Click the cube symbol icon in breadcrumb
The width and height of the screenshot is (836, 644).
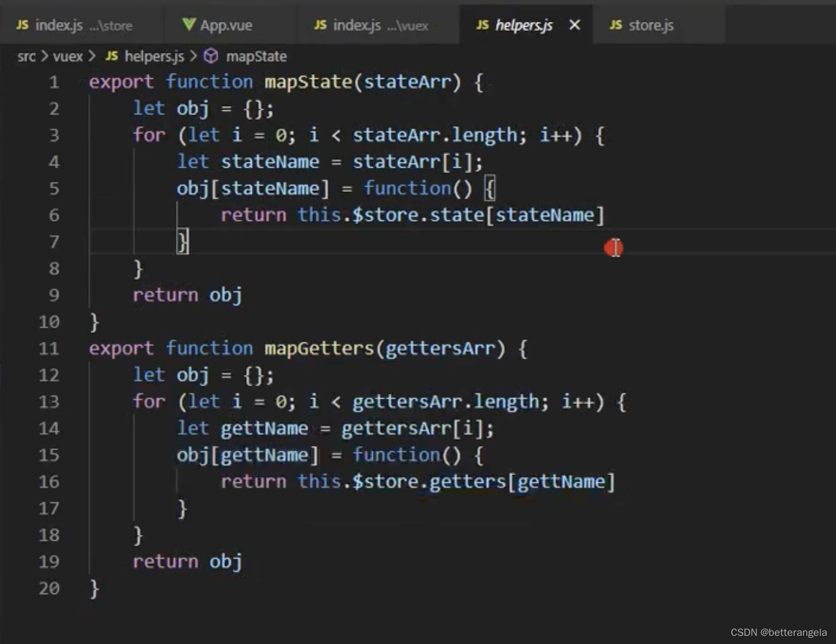click(x=211, y=56)
